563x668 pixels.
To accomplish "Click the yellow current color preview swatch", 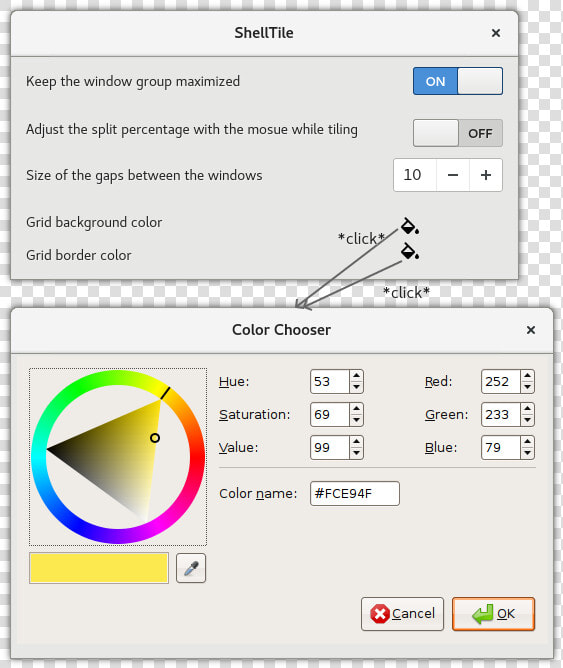I will 99,568.
